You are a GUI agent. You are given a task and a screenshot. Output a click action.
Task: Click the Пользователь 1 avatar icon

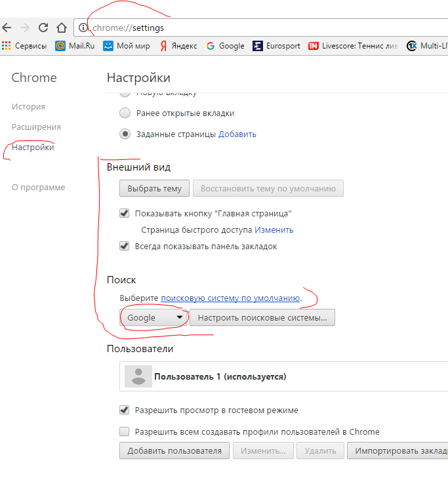pyautogui.click(x=138, y=376)
